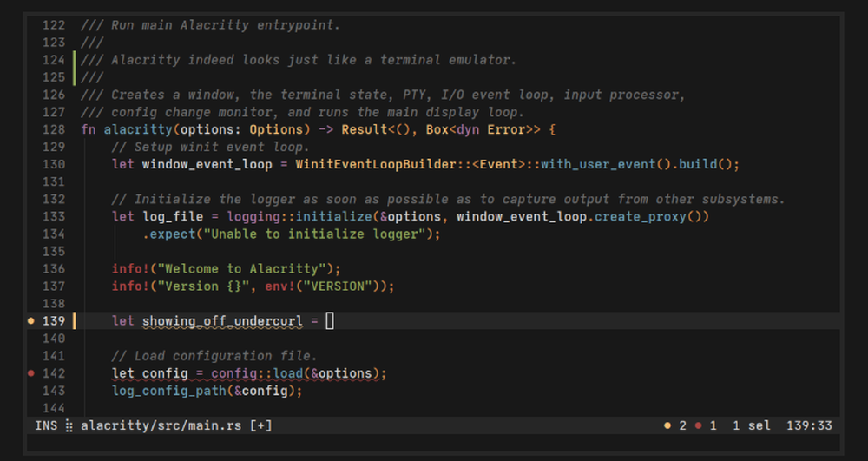Click the .expect call on line 134
868x461 pixels.
tap(169, 234)
